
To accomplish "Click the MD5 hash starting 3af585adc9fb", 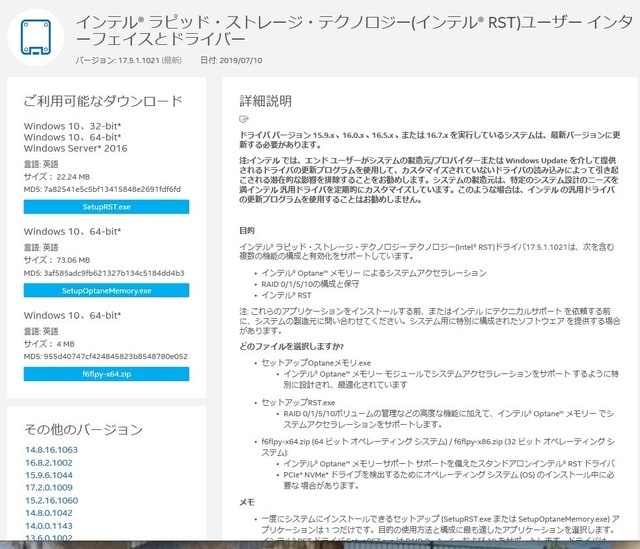I will tap(114, 273).
